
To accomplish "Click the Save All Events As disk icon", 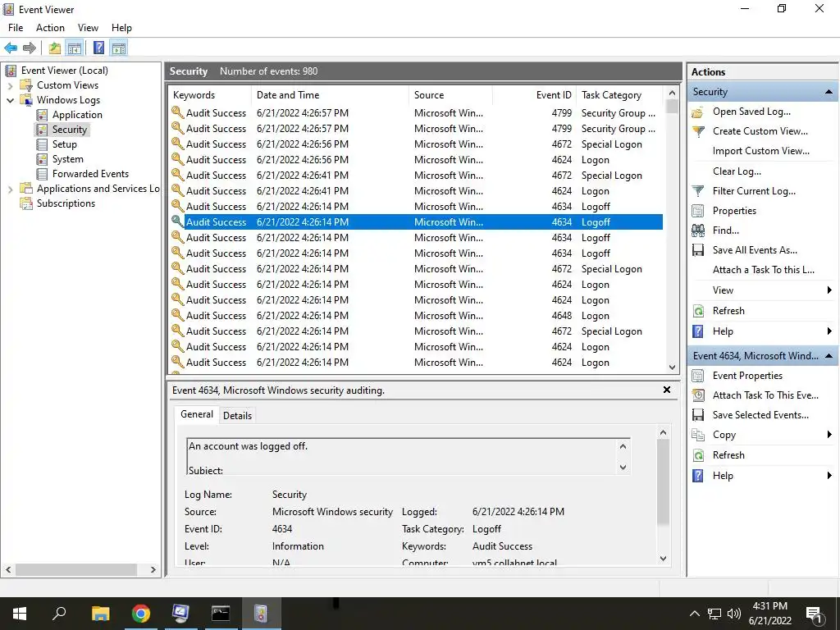I will [x=698, y=250].
